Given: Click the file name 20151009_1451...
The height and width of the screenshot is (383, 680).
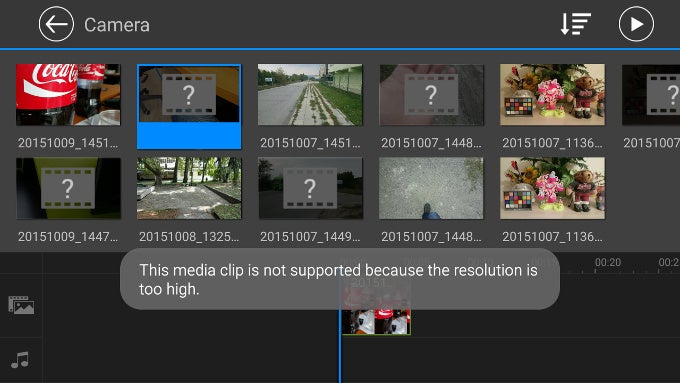Looking at the screenshot, I should coord(68,143).
